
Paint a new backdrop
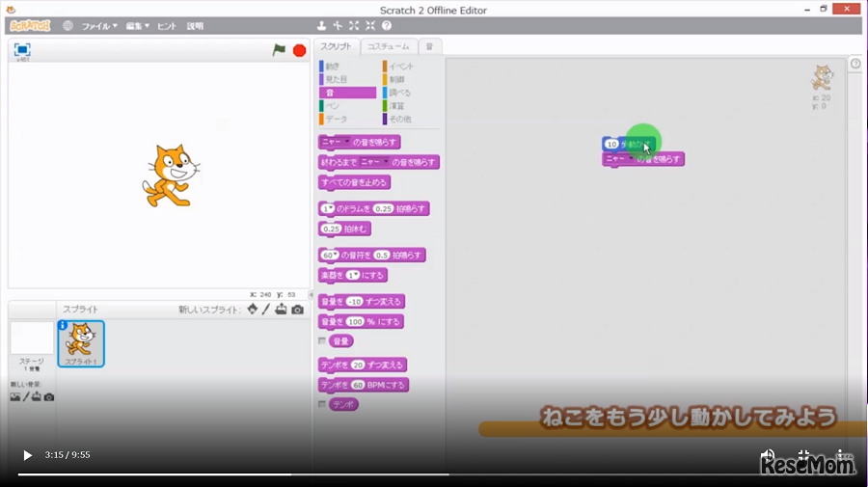pyautogui.click(x=25, y=396)
